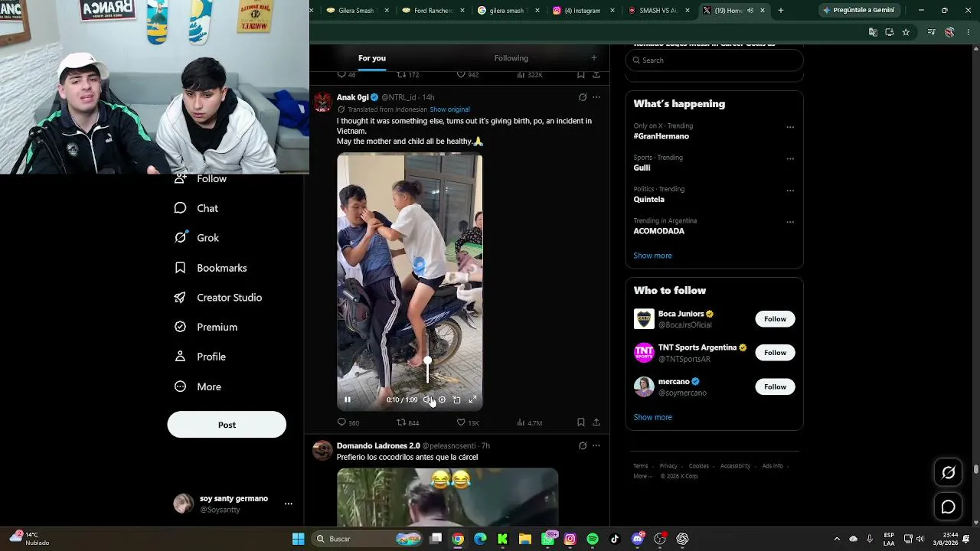The height and width of the screenshot is (551, 980).
Task: Open the #GranHermano trending topic
Action: (661, 136)
